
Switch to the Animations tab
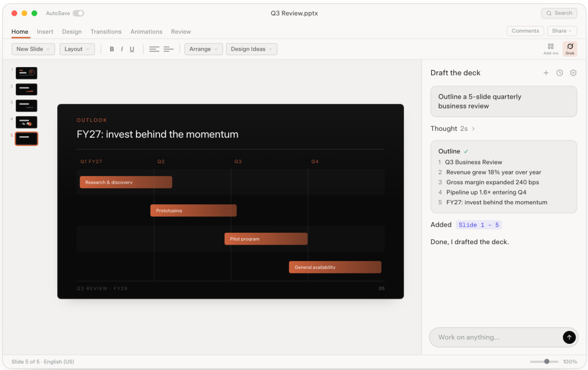tap(146, 32)
